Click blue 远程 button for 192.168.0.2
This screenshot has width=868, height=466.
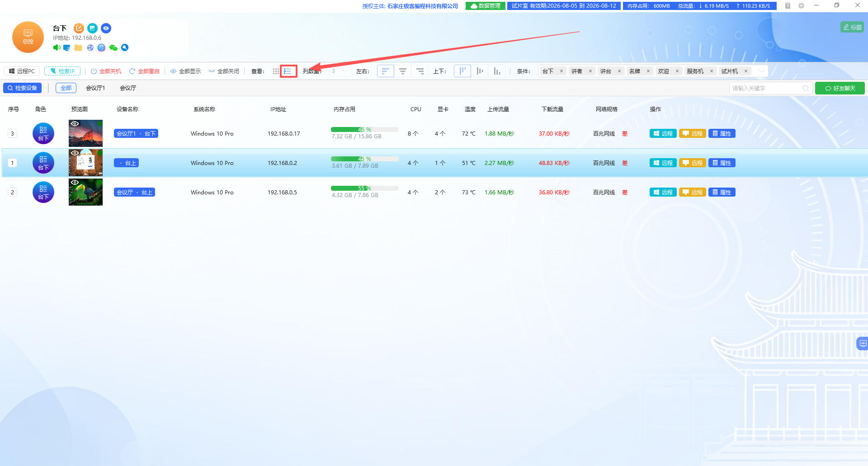click(x=663, y=163)
